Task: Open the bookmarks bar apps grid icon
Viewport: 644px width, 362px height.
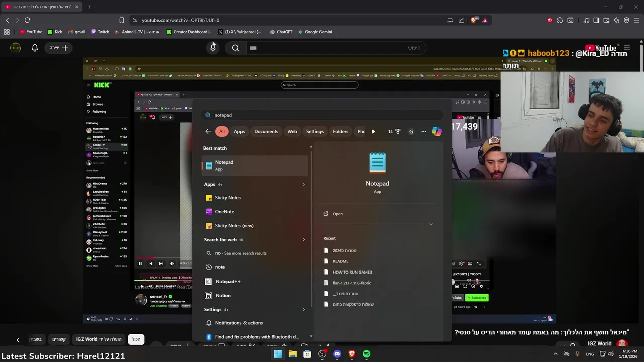Action: pyautogui.click(x=7, y=32)
